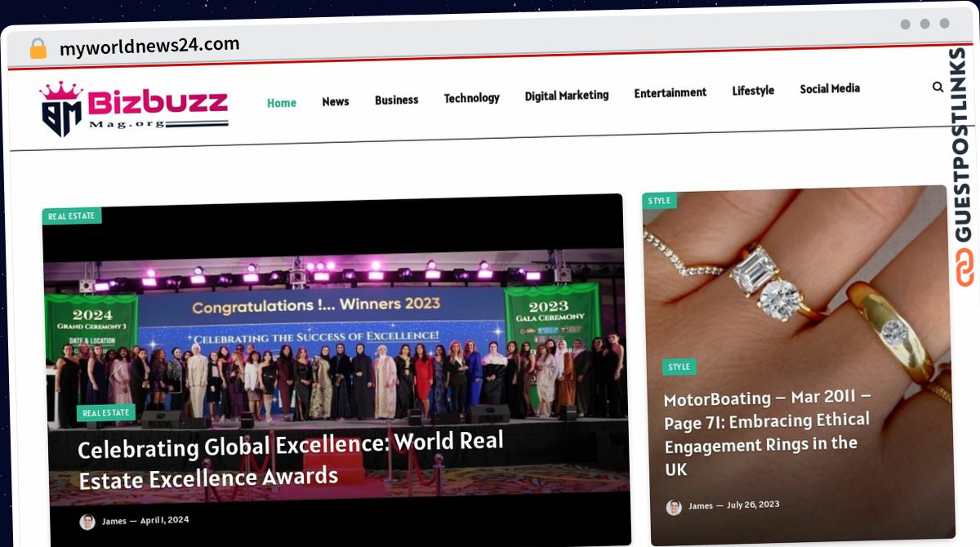Click author James on the July 26, 2023 post
This screenshot has height=547, width=980.
click(701, 506)
